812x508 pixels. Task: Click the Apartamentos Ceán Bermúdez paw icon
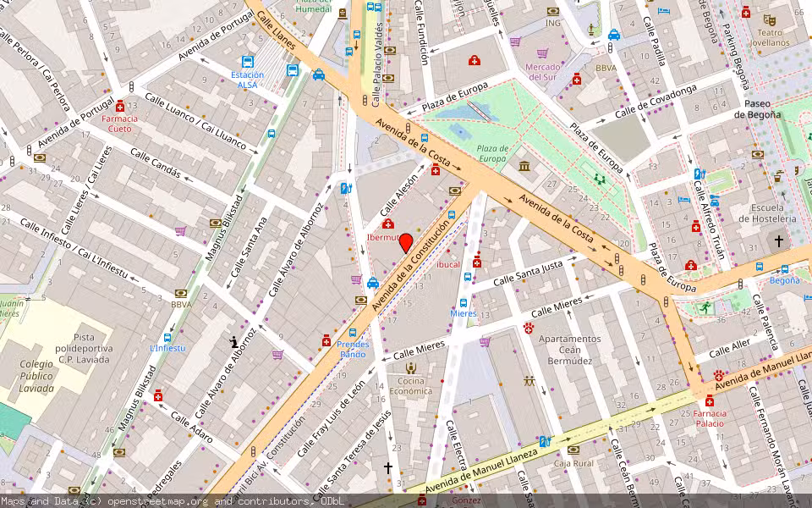pyautogui.click(x=529, y=326)
